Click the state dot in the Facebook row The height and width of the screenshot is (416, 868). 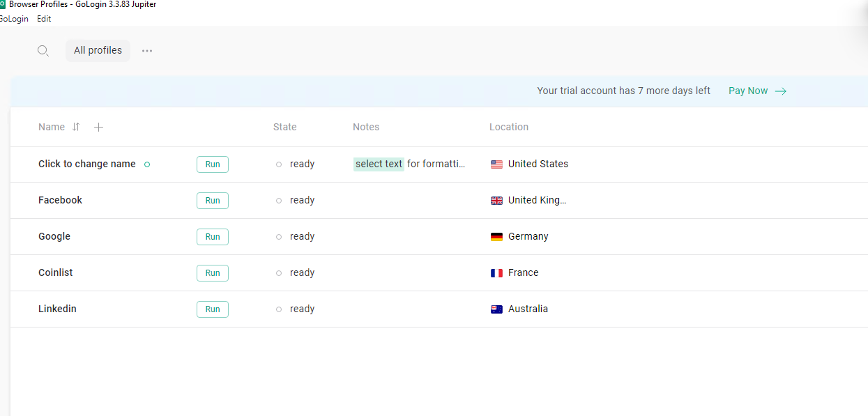(x=279, y=201)
